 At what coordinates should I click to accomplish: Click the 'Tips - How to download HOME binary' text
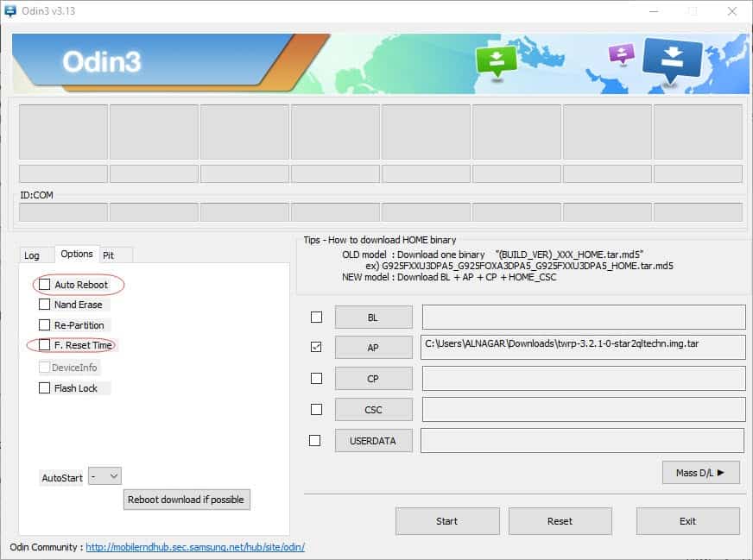[379, 240]
